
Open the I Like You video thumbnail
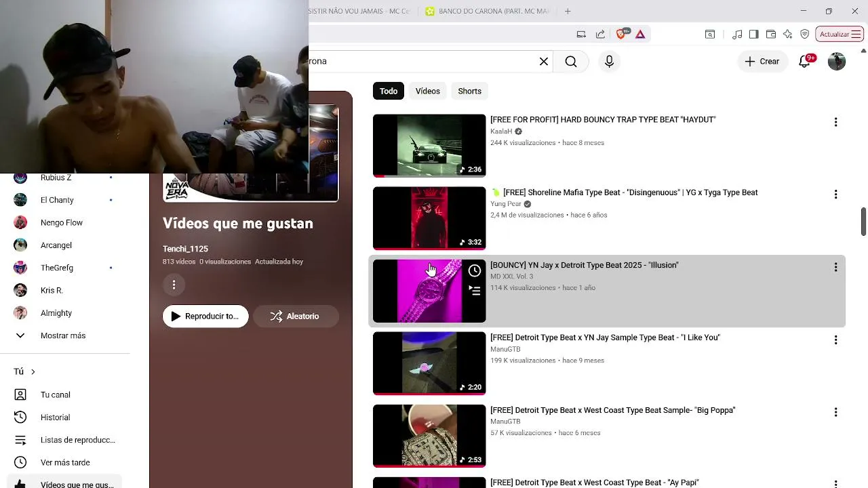pos(429,363)
